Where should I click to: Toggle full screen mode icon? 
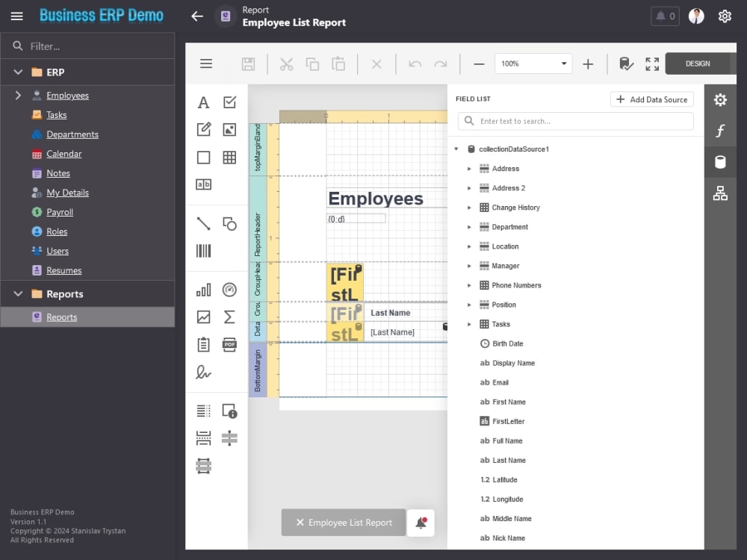(652, 63)
